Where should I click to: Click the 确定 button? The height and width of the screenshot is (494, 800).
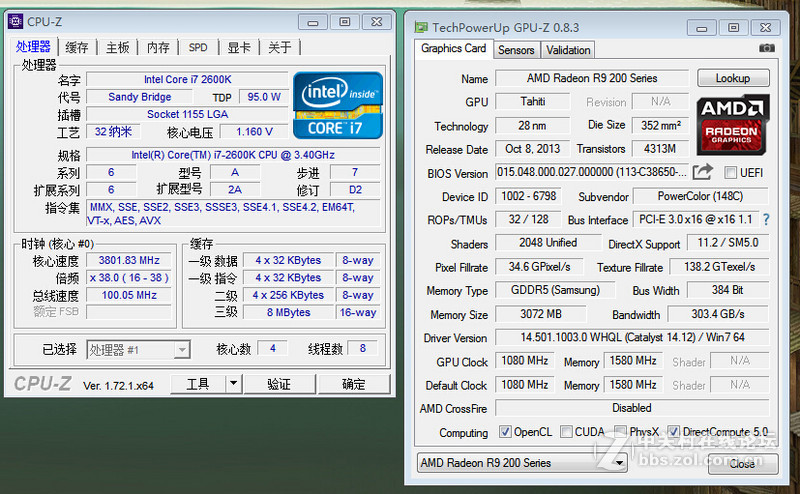pos(354,384)
